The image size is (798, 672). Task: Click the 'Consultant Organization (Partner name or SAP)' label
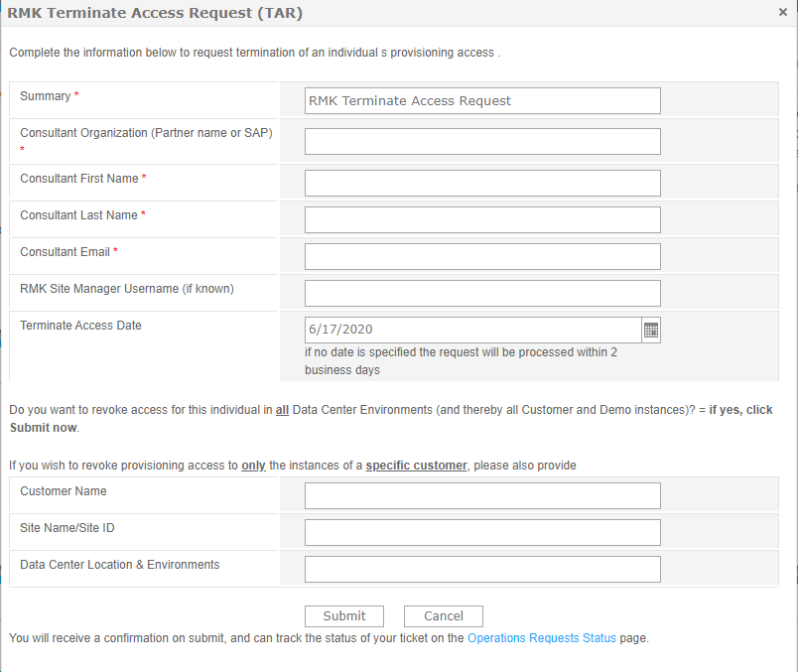146,133
